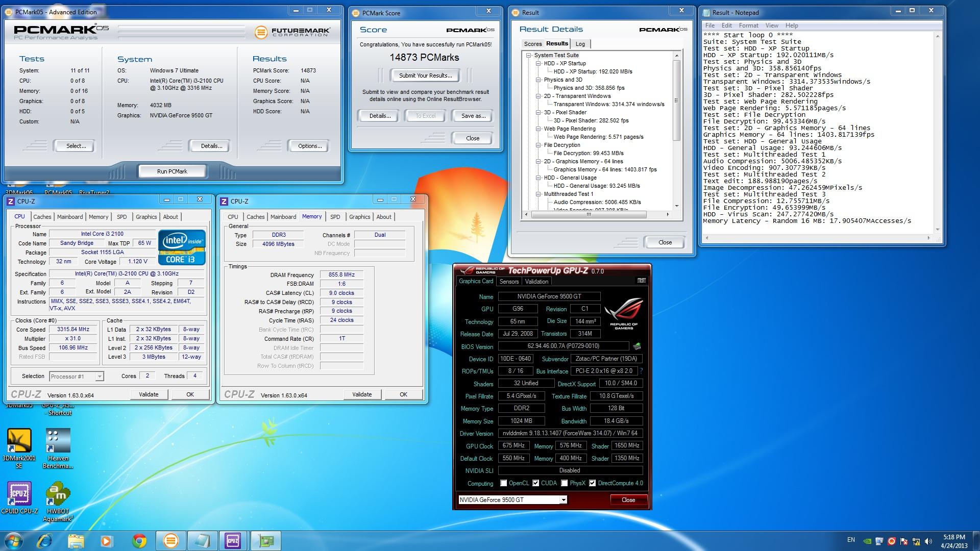
Task: Collapse the System Test Suite node
Action: coord(529,55)
